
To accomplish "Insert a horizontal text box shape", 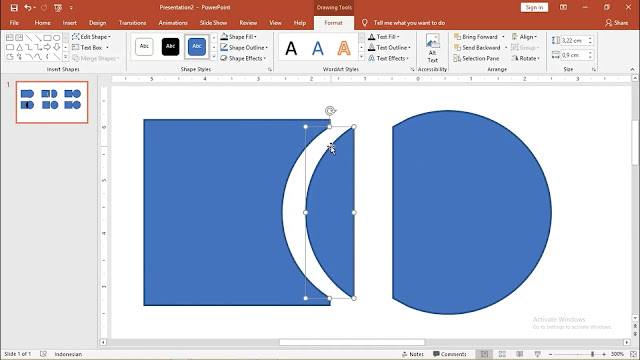I will pyautogui.click(x=10, y=38).
